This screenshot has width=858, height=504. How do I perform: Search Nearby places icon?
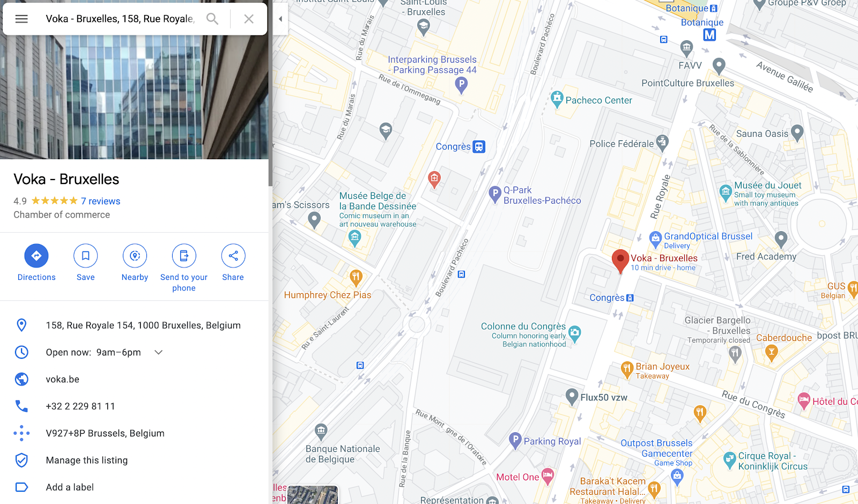click(x=135, y=263)
